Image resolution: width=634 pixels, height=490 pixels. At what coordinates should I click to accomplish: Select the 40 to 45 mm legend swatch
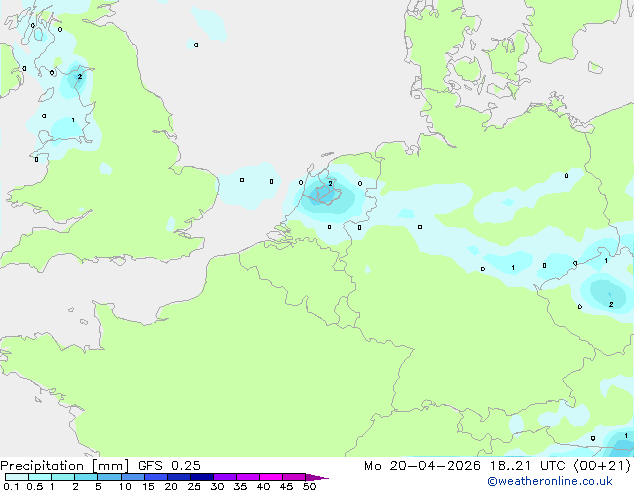tap(271, 477)
